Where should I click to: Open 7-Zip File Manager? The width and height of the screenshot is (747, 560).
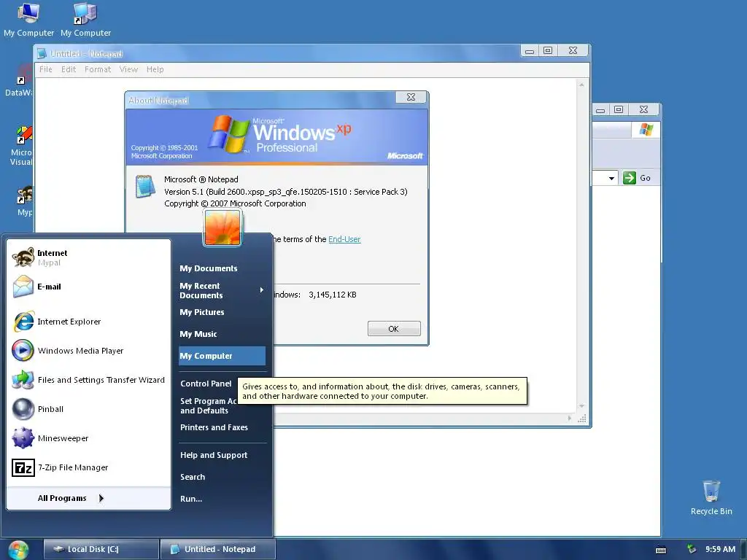click(x=88, y=467)
